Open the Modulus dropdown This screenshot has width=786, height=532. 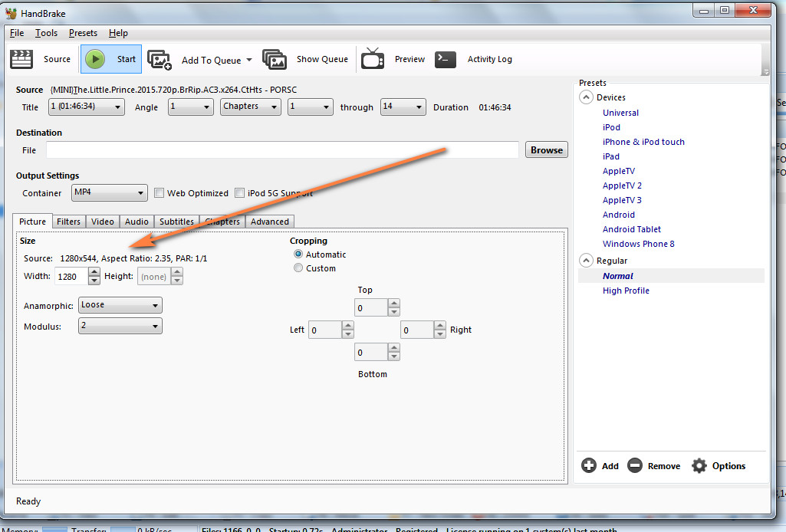click(120, 326)
